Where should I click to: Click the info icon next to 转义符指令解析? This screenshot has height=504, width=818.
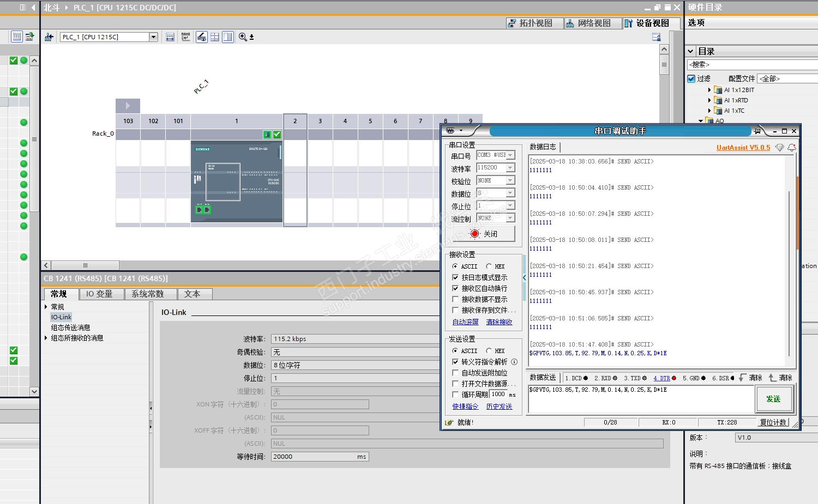[514, 362]
